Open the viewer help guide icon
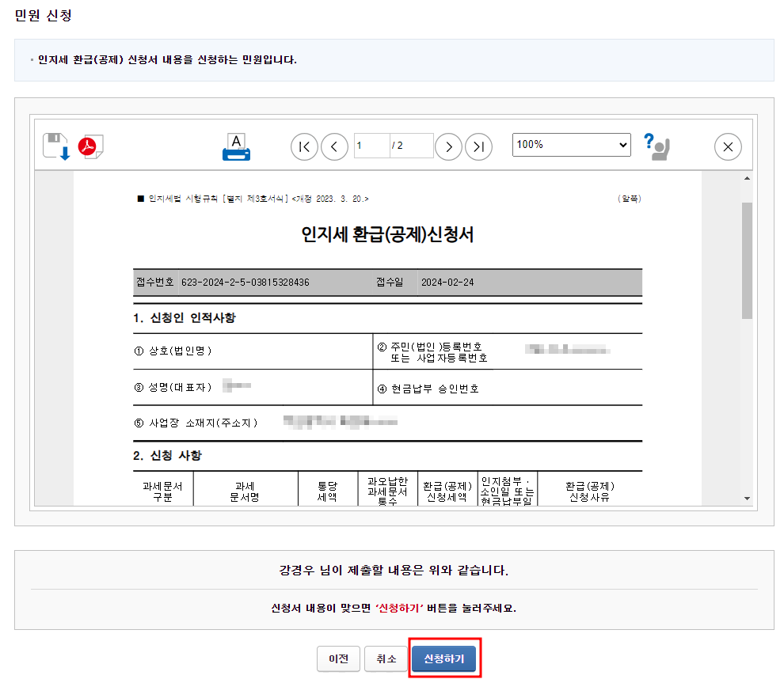 point(658,146)
